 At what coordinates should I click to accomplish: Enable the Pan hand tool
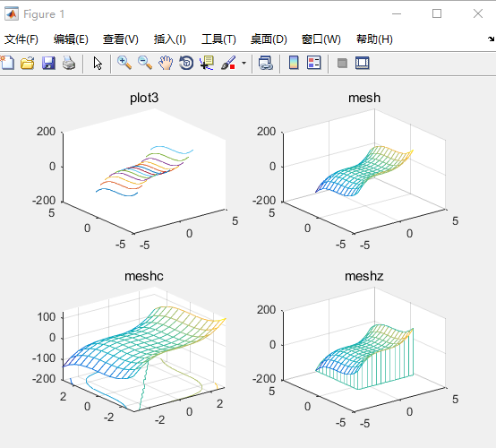pos(166,63)
